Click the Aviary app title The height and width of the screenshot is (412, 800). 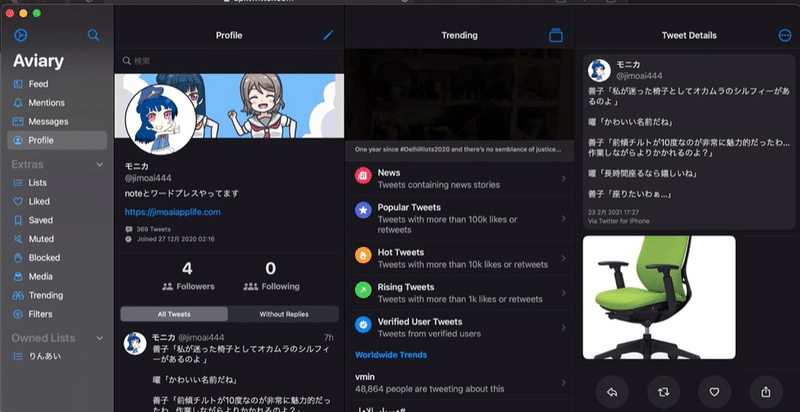pos(38,61)
